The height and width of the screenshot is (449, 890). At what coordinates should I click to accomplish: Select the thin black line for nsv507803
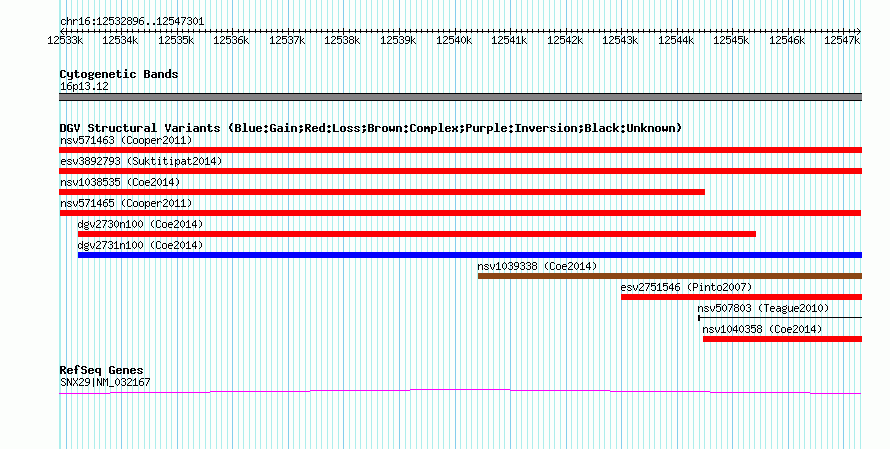coord(780,318)
